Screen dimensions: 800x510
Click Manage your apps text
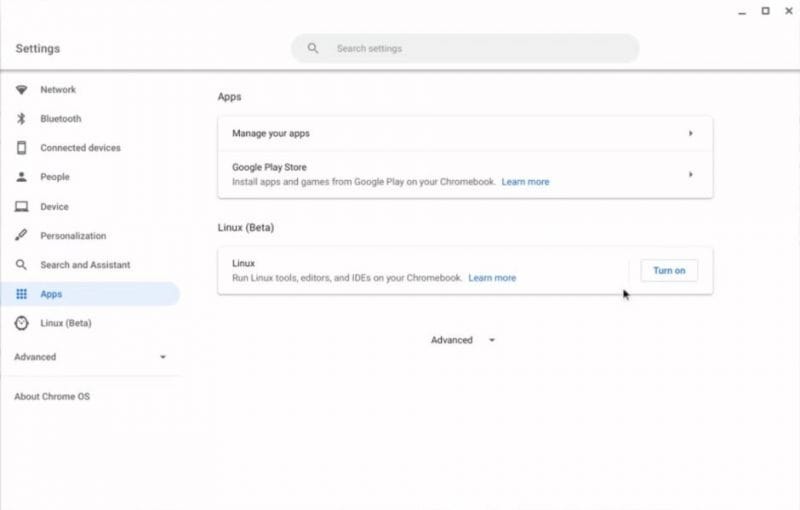point(271,134)
